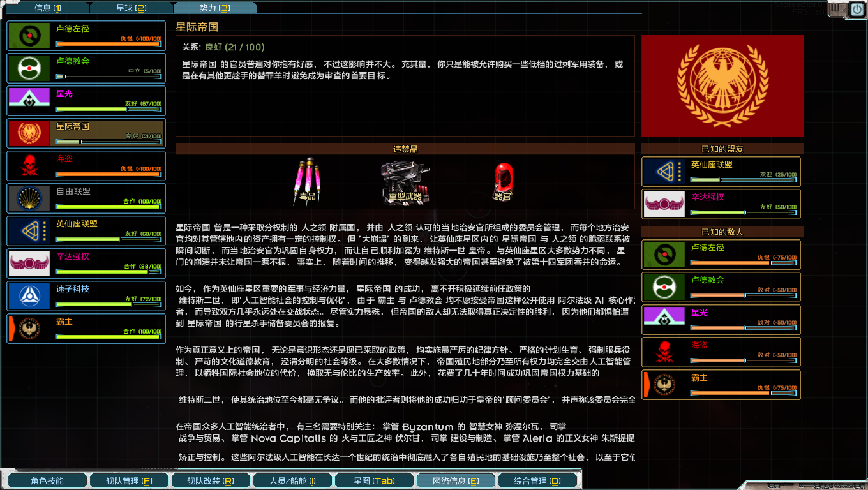Click the 海盗 skull emblem
The image size is (868, 490).
tap(29, 165)
